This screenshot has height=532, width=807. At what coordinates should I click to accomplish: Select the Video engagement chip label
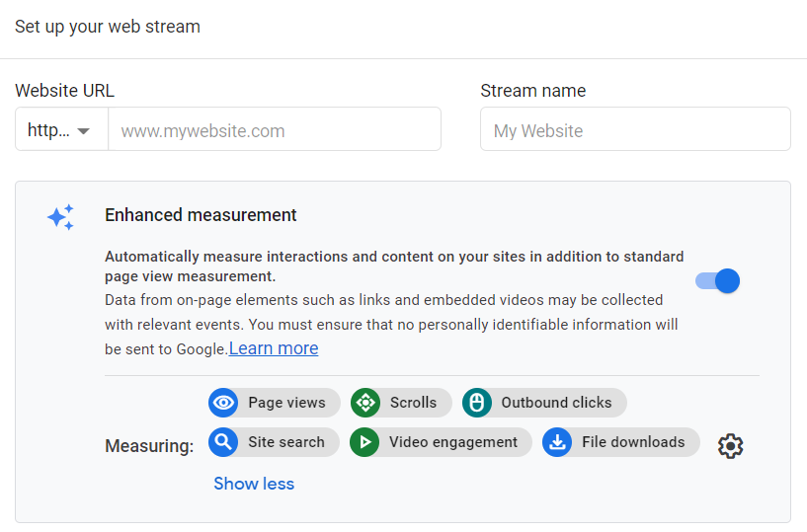click(453, 442)
